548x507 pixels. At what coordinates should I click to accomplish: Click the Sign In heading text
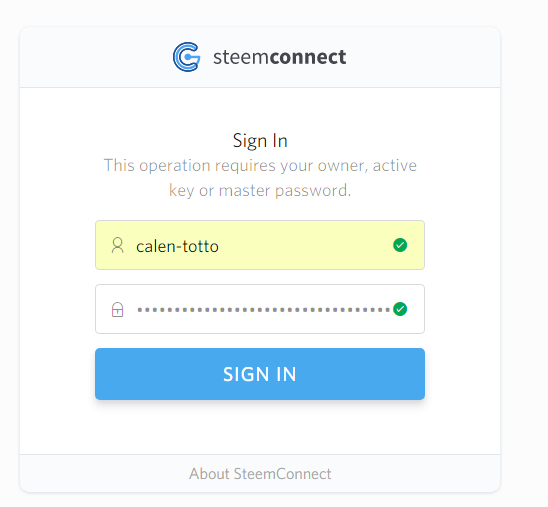[260, 141]
